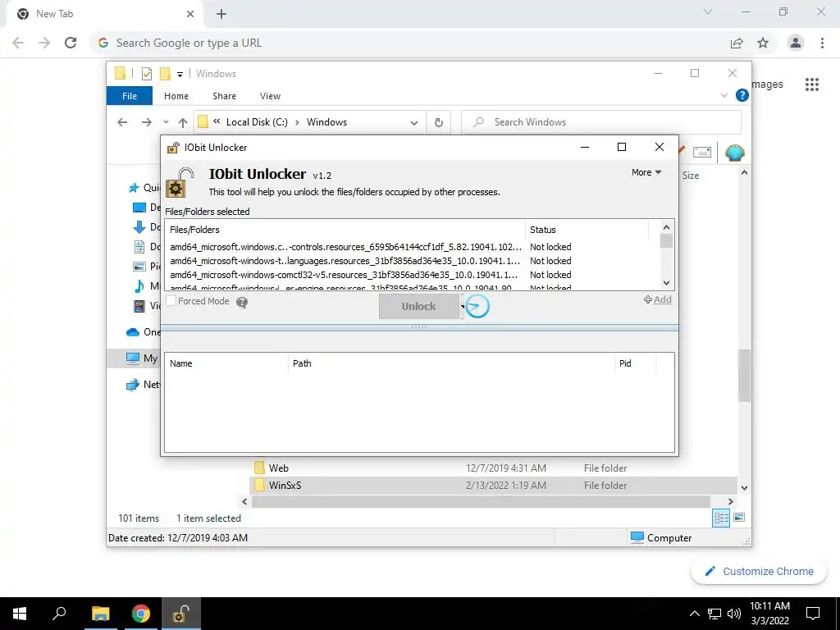Click the file list scroll up arrow
The height and width of the screenshot is (630, 840).
pyautogui.click(x=666, y=227)
